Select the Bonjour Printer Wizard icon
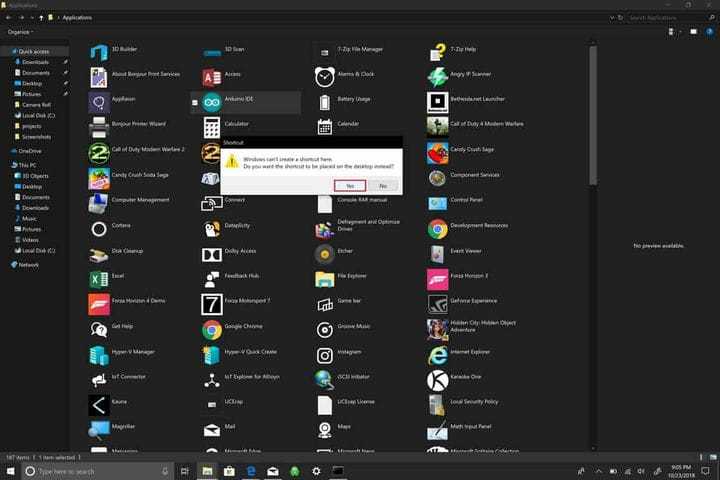 (x=99, y=127)
